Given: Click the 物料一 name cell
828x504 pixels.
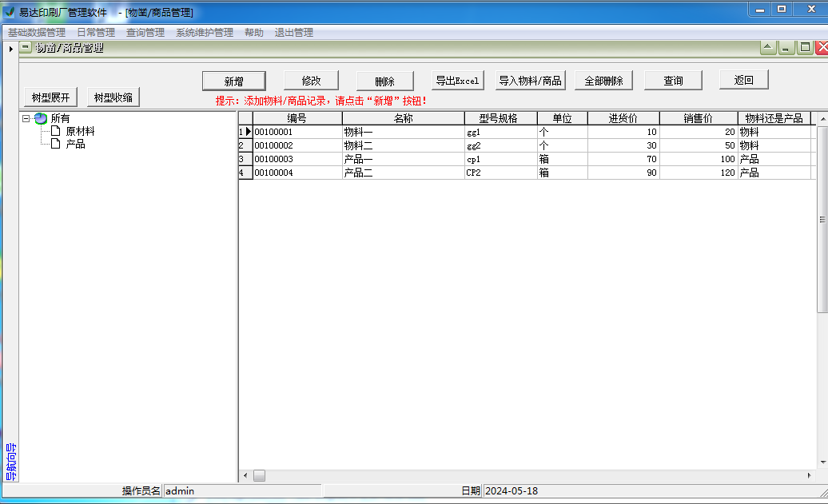Looking at the screenshot, I should click(x=404, y=132).
